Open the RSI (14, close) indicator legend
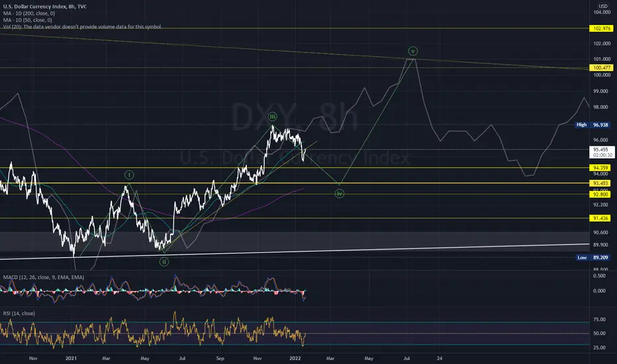Screen dimensions: 617x364 pos(19,313)
